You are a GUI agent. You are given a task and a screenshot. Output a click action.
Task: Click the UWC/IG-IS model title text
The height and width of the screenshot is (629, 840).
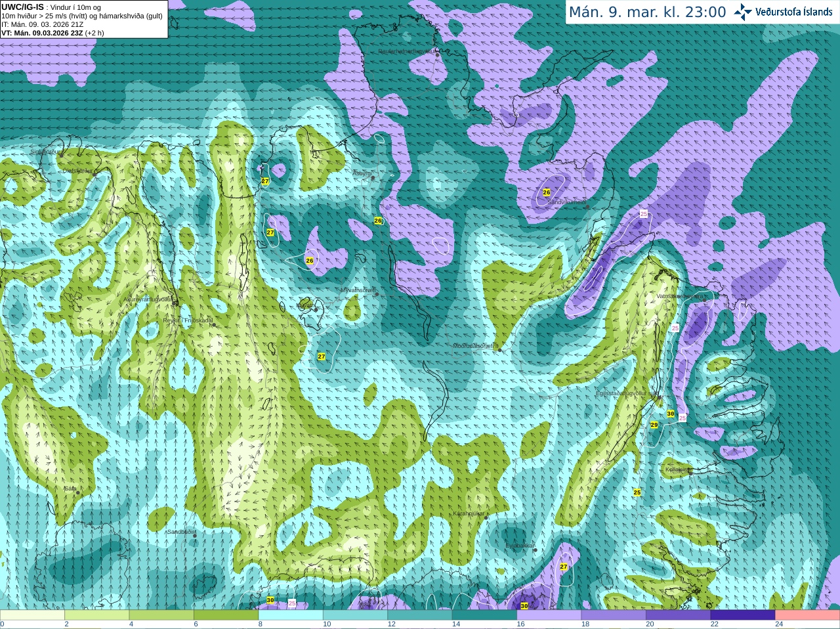(x=23, y=7)
